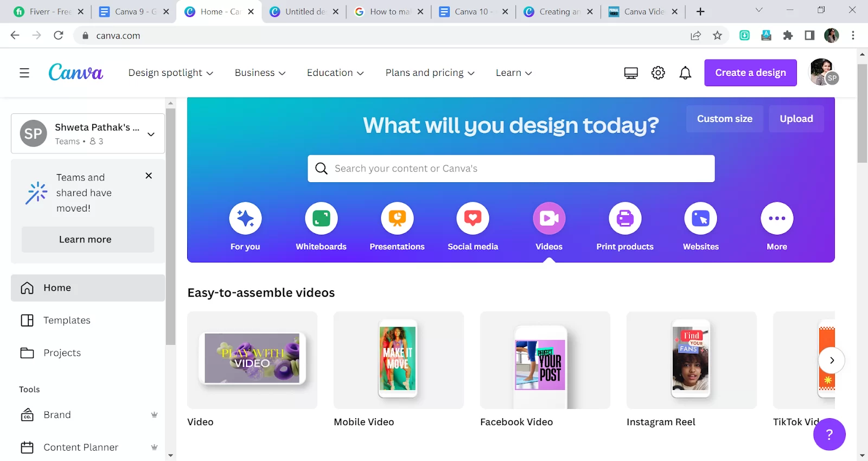This screenshot has height=461, width=868.
Task: Expand the Education menu
Action: pyautogui.click(x=335, y=73)
